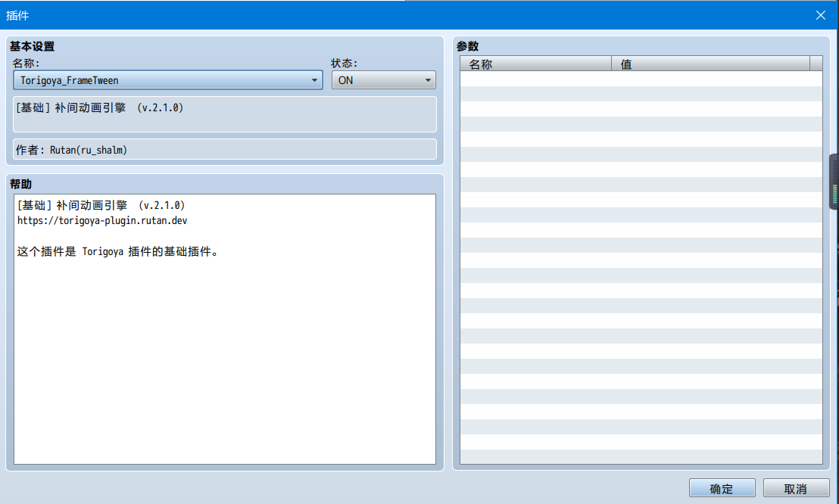Viewport: 839px width, 504px height.
Task: Click the 名称 column header in parameters
Action: [x=535, y=64]
